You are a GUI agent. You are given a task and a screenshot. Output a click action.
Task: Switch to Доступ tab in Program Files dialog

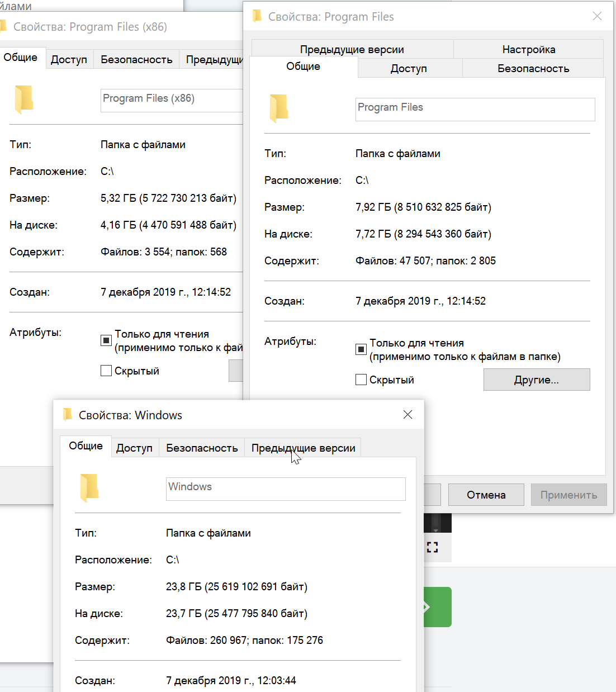[x=409, y=68]
